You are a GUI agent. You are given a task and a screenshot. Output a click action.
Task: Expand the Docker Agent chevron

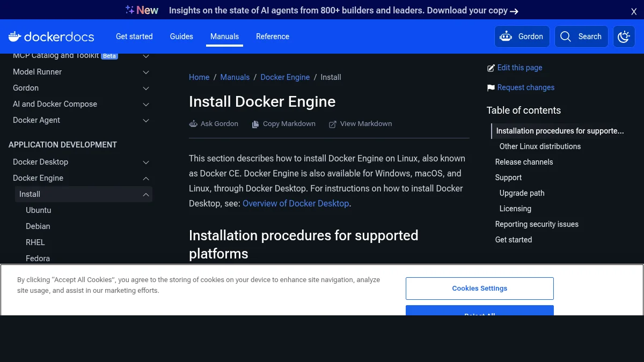pos(146,120)
